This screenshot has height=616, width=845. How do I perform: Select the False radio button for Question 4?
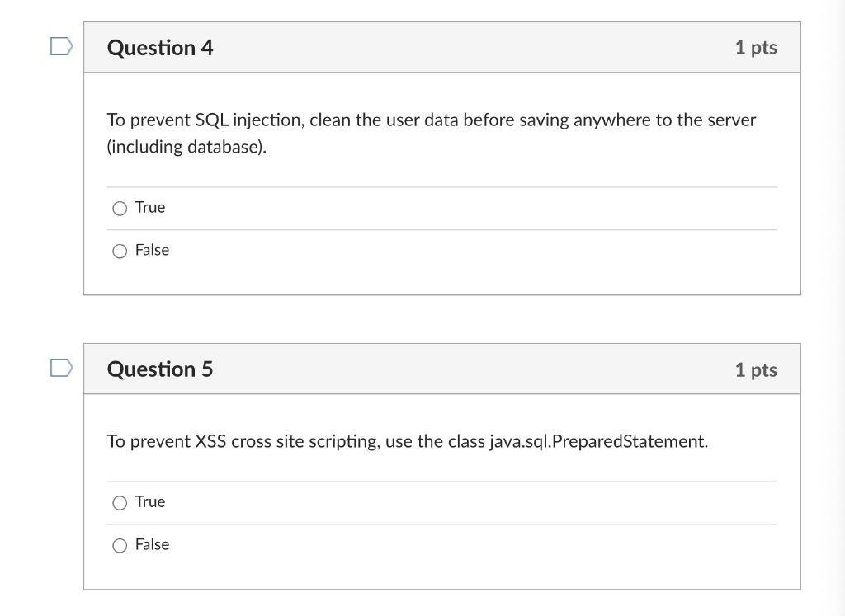tap(120, 251)
